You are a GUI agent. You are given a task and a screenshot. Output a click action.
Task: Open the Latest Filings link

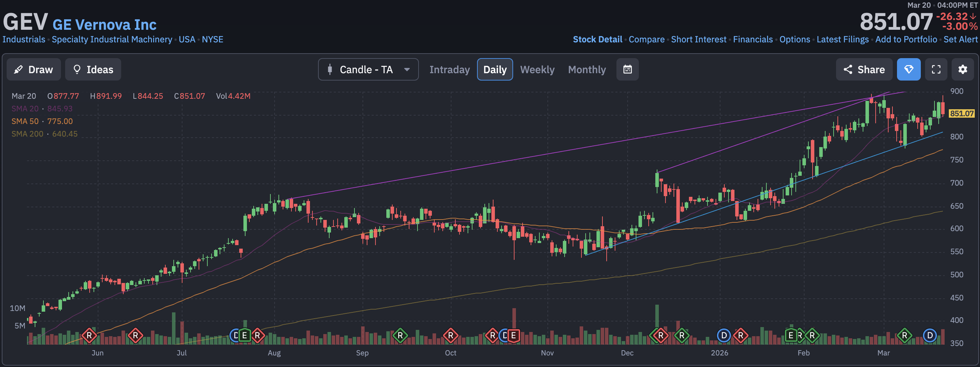click(842, 39)
